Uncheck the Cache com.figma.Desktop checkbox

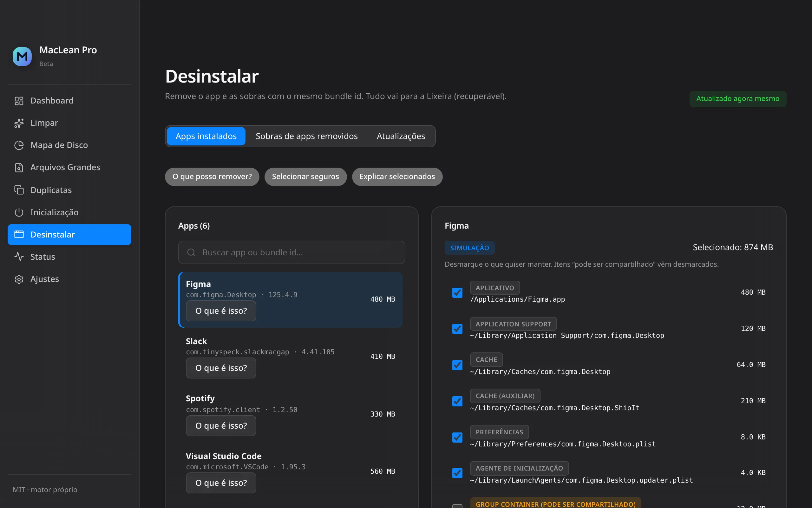457,365
